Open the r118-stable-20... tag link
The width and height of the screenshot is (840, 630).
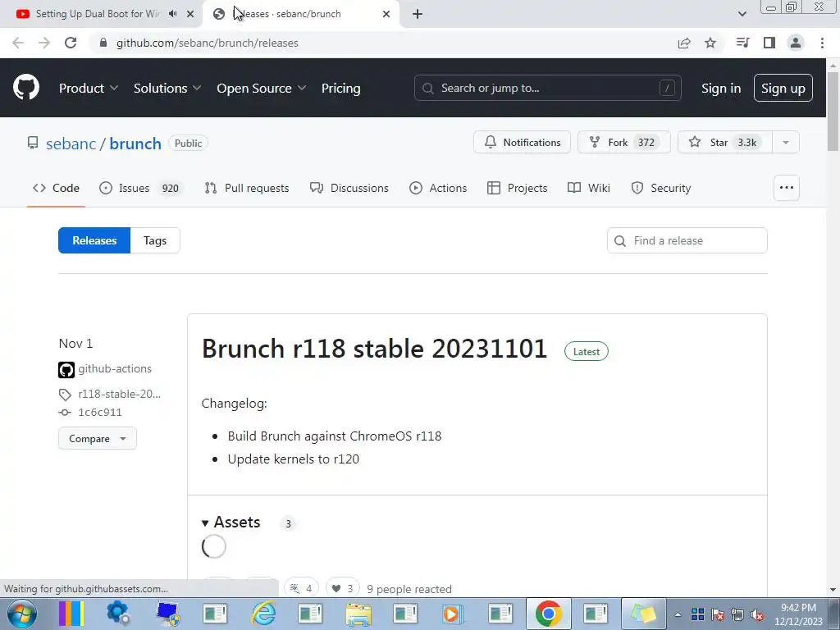(120, 395)
